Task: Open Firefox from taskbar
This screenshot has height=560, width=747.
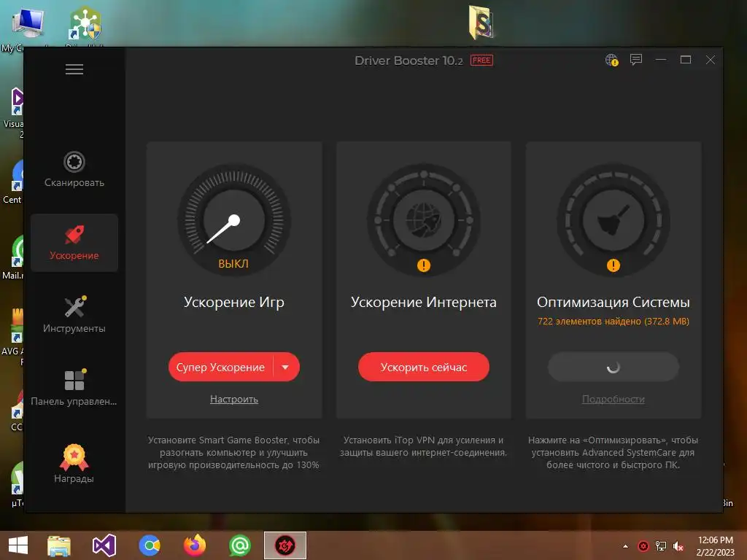Action: 194,545
